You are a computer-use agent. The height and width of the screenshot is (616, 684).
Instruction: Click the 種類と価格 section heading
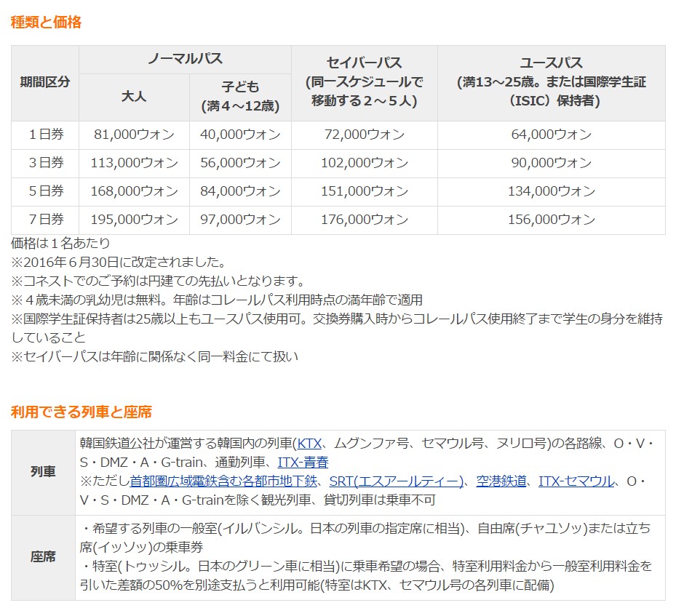(x=46, y=22)
